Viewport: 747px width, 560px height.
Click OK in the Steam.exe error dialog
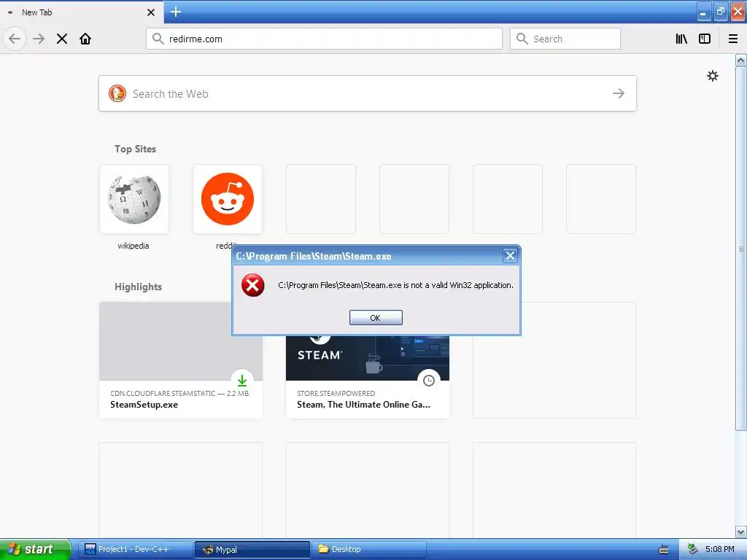[x=376, y=318]
